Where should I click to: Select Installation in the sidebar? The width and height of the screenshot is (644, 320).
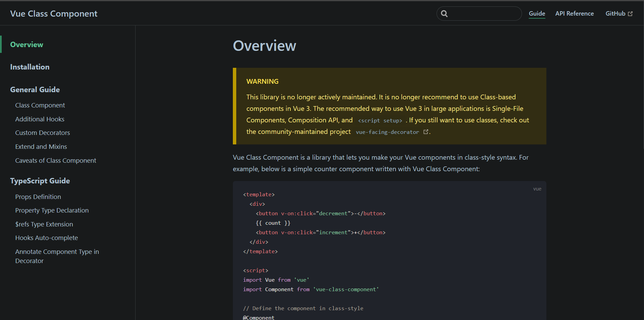coord(30,67)
